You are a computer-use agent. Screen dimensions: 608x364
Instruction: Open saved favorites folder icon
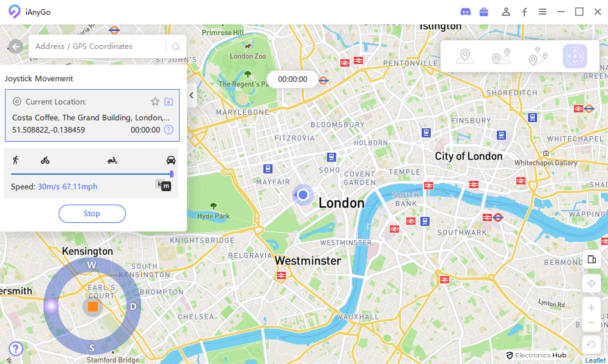pyautogui.click(x=169, y=101)
